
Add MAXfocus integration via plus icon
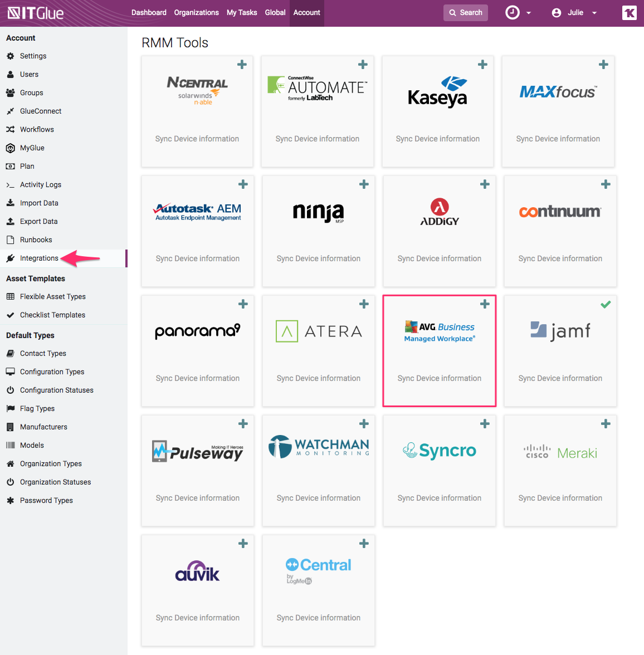603,65
